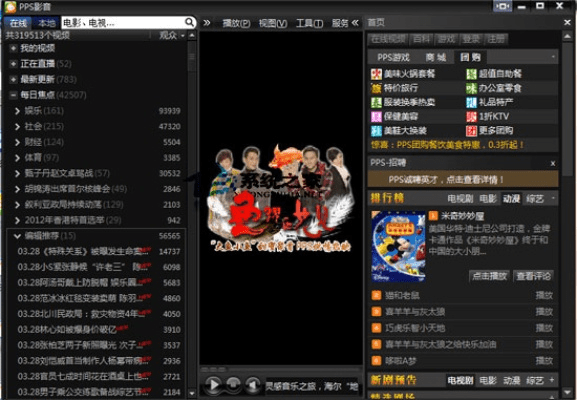Expand the 社会 category
Image resolution: width=577 pixels, height=400 pixels.
coord(17,126)
